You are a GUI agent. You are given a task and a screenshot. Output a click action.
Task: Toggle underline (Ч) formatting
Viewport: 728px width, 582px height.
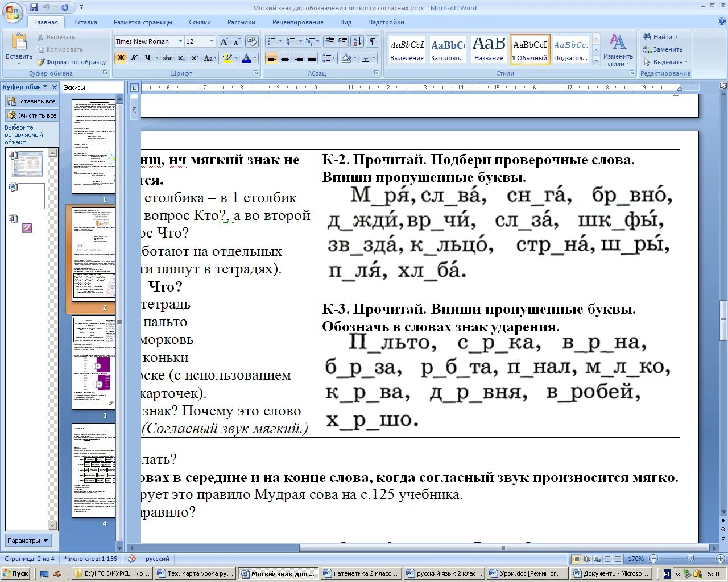pos(148,58)
